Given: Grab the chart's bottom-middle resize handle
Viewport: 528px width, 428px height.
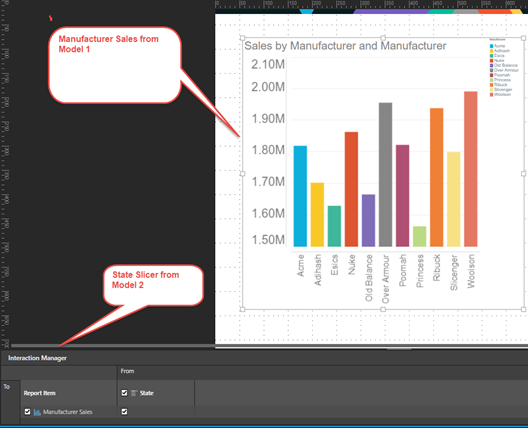Looking at the screenshot, I should [x=383, y=309].
